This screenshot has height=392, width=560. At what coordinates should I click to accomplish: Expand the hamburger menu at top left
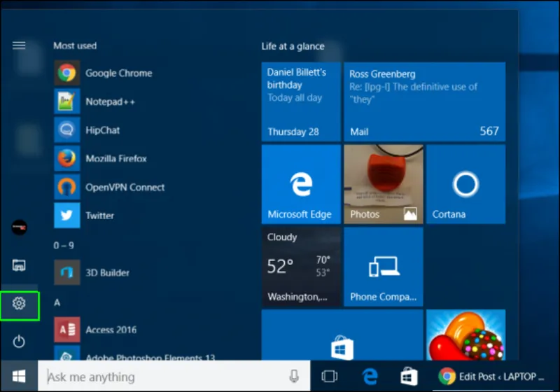pos(19,45)
